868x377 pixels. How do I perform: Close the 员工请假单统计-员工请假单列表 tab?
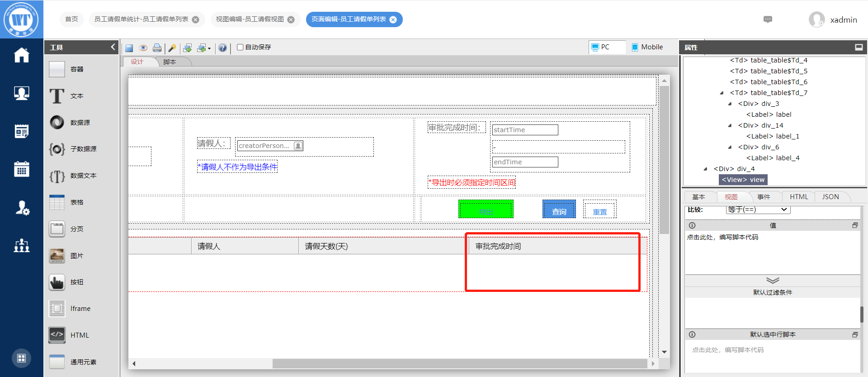(196, 19)
